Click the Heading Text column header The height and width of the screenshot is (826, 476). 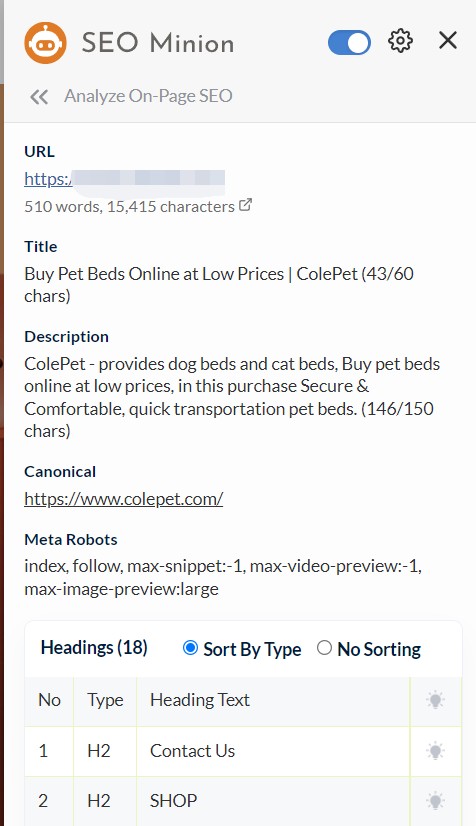point(200,700)
